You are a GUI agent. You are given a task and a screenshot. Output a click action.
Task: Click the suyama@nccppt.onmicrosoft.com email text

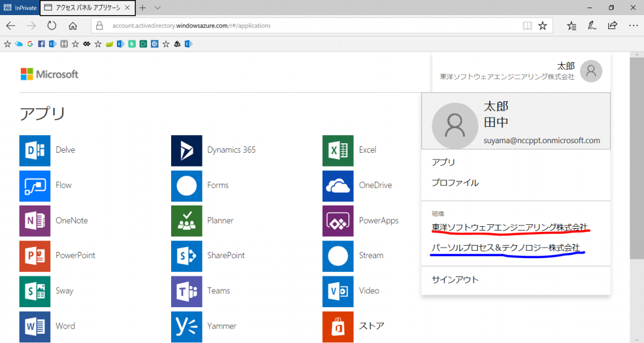tap(541, 141)
